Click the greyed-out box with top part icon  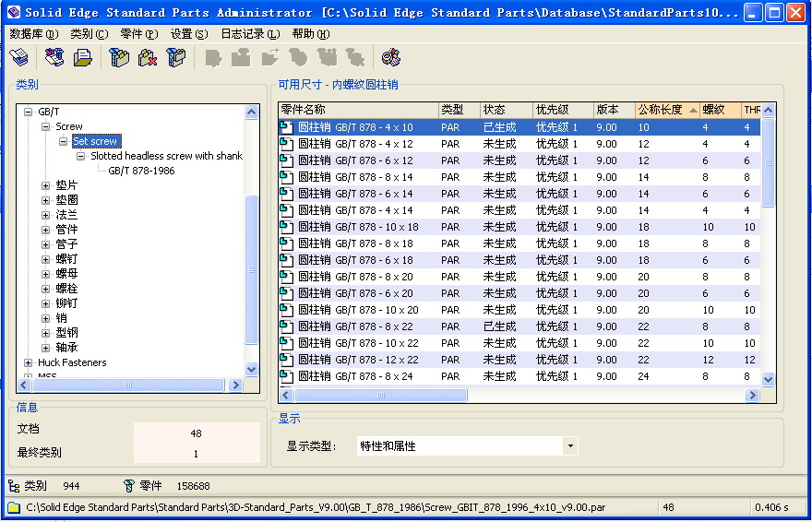(x=242, y=57)
